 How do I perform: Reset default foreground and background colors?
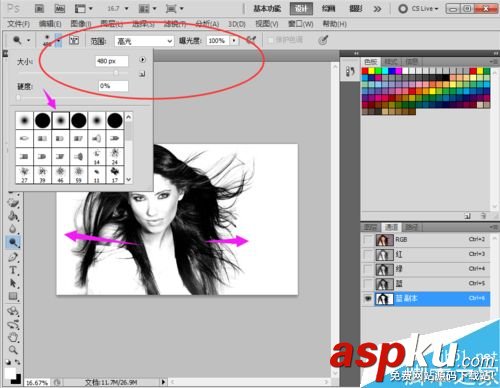pos(8,362)
